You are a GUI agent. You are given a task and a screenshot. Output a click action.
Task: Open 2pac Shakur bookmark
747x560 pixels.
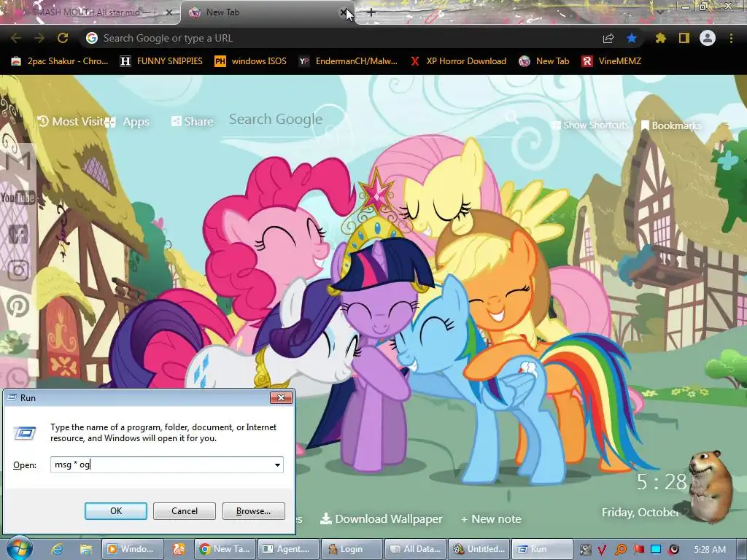coord(60,61)
